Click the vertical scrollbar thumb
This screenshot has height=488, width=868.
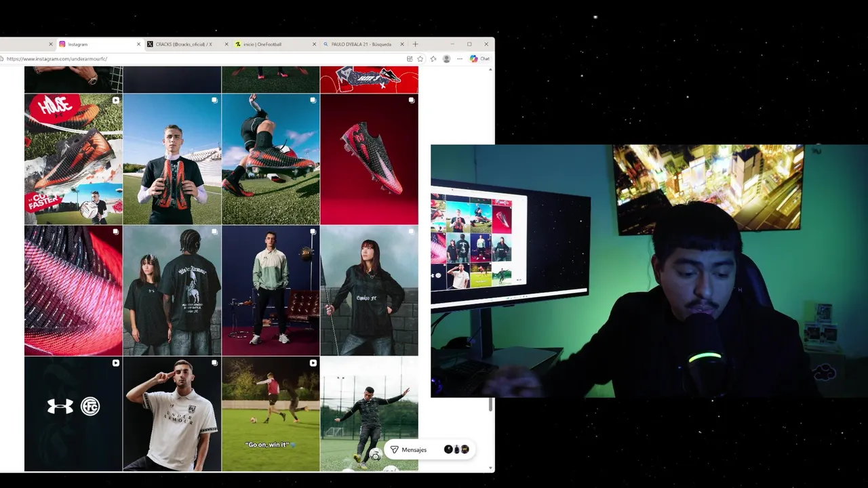(491, 405)
